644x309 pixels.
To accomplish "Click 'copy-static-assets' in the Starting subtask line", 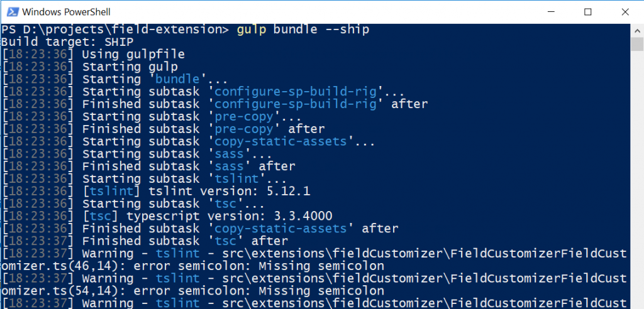I will (282, 141).
